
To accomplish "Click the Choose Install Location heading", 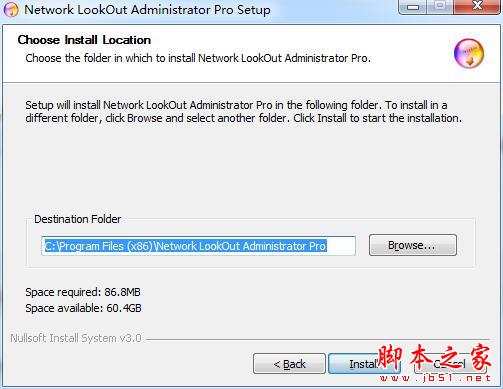I will [x=84, y=40].
